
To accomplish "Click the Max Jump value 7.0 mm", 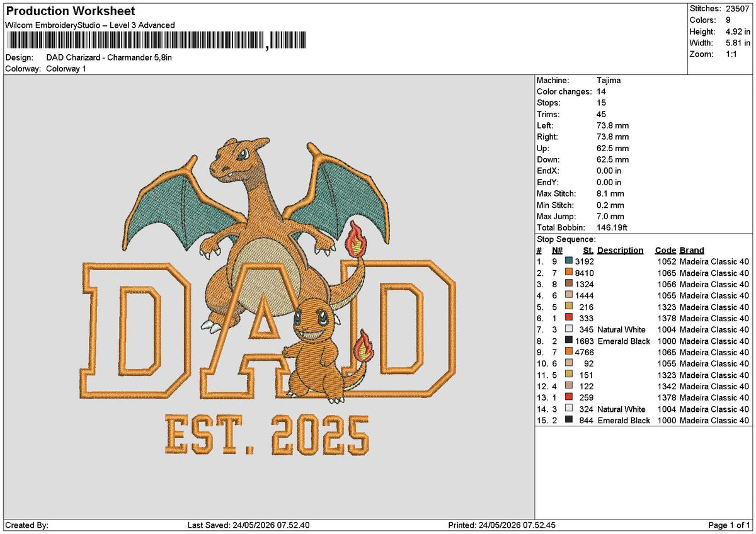I will click(610, 217).
